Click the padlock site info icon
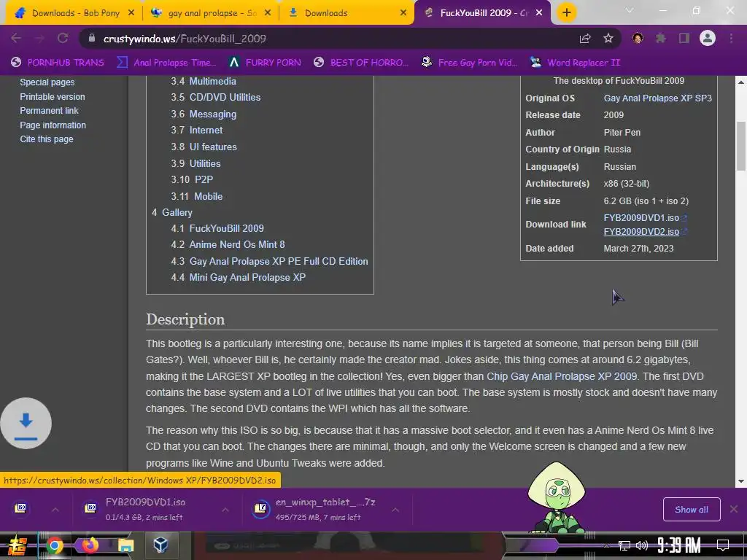 [x=92, y=38]
